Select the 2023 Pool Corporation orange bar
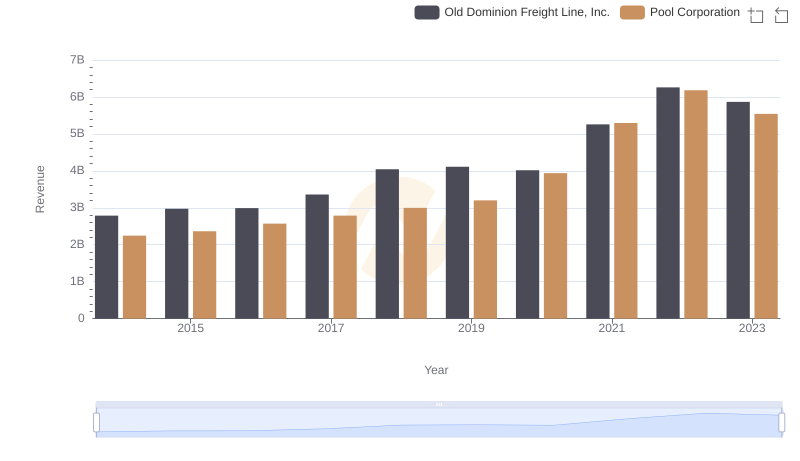Screen dimensions: 800x461 tap(766, 216)
